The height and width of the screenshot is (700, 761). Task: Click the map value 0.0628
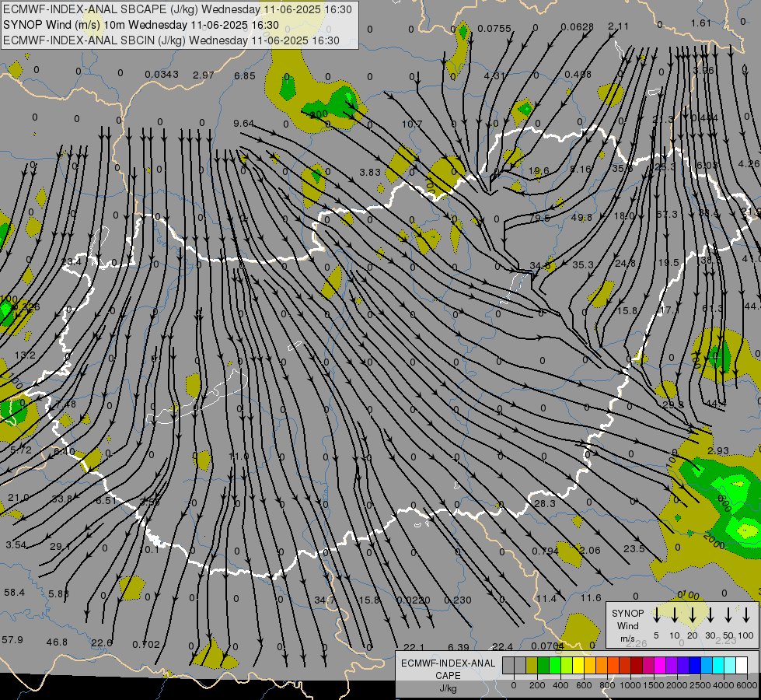click(577, 27)
